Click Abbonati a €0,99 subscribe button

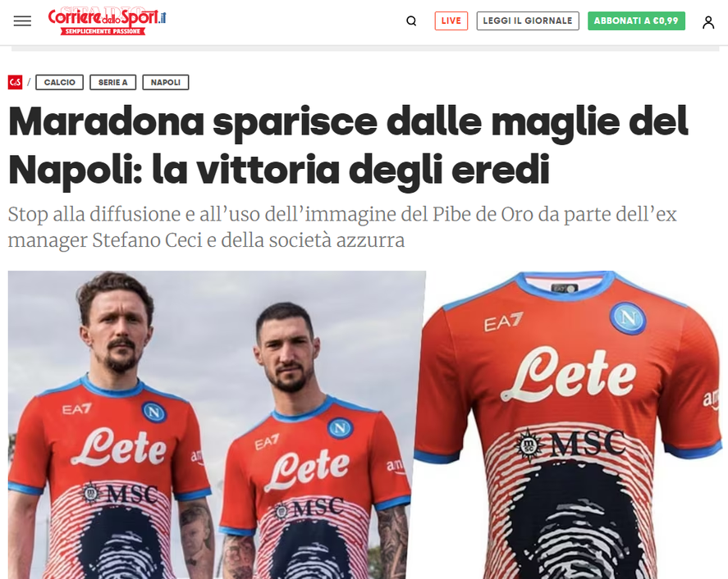coord(636,21)
